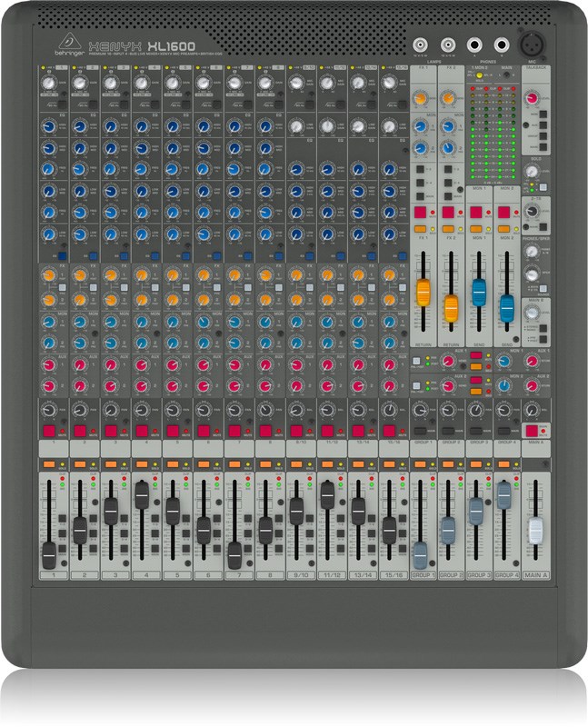Click channel 13/14 AUX 2 send knob
588x727 pixels.
358,385
